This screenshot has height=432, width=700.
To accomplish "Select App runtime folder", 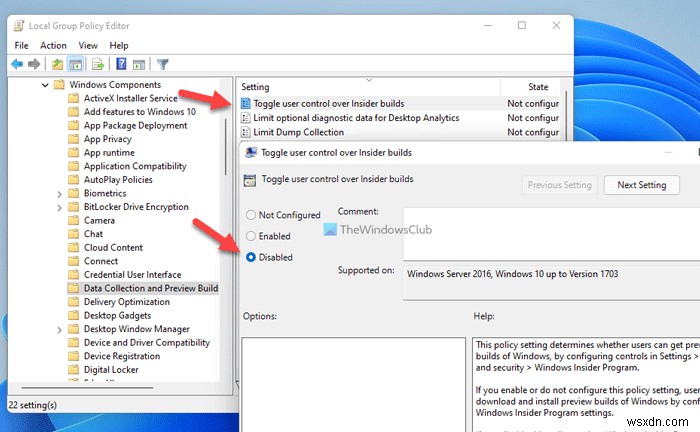I will (x=109, y=152).
